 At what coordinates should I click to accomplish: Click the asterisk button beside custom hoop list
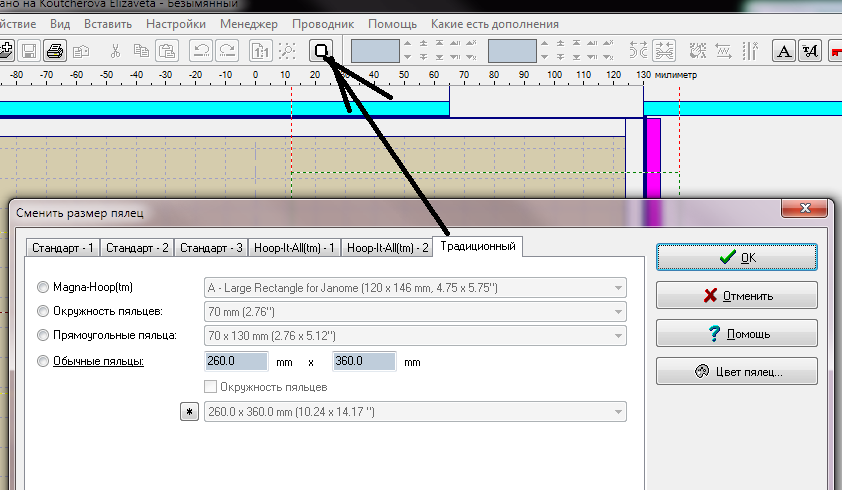[189, 412]
